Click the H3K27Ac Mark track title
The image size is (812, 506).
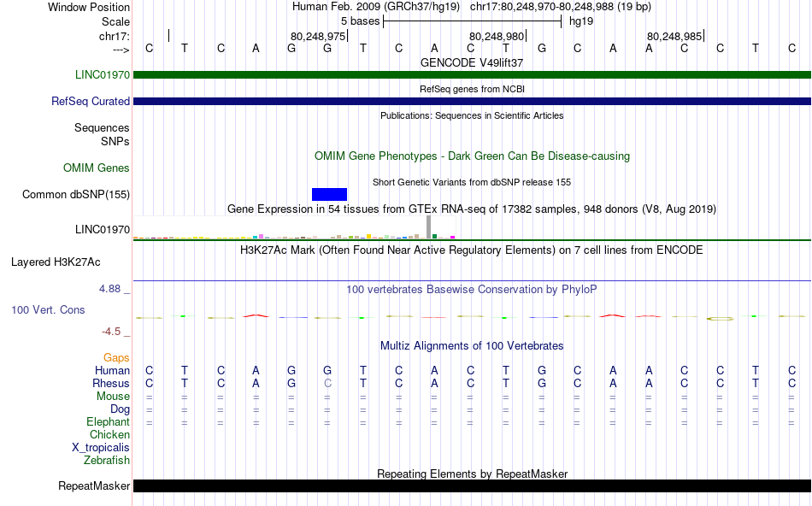tap(472, 250)
